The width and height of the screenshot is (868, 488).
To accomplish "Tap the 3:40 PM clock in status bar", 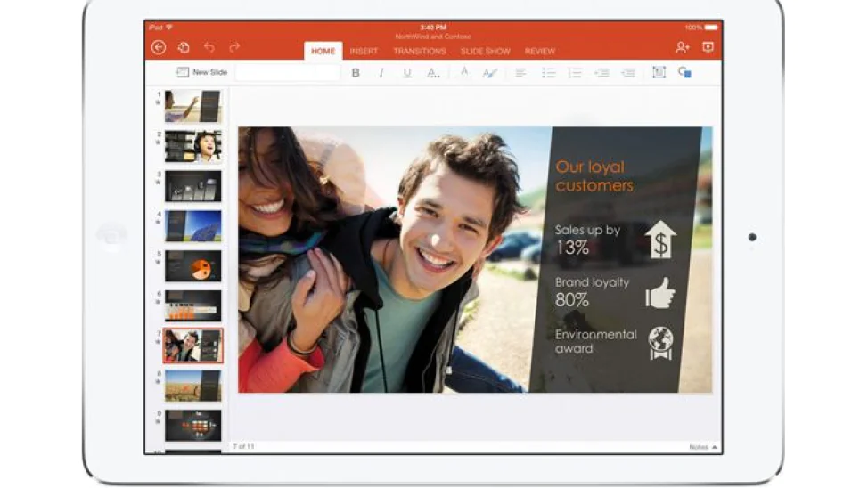I will pos(433,27).
